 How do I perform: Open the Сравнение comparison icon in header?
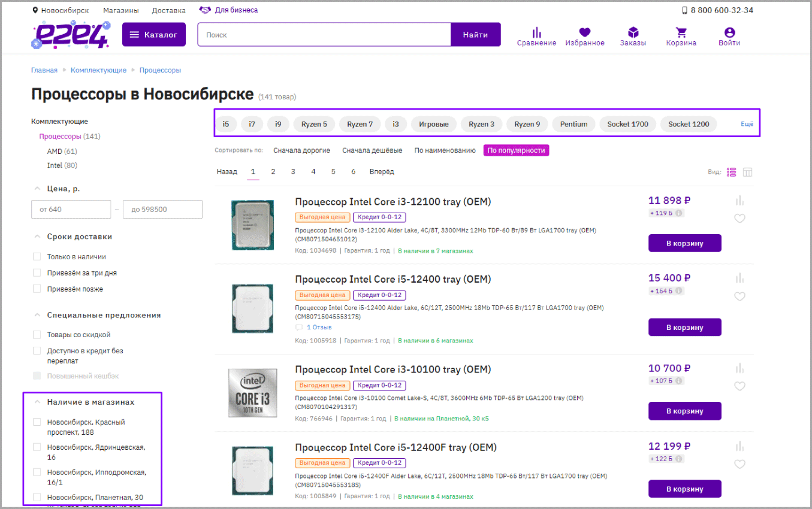(536, 32)
